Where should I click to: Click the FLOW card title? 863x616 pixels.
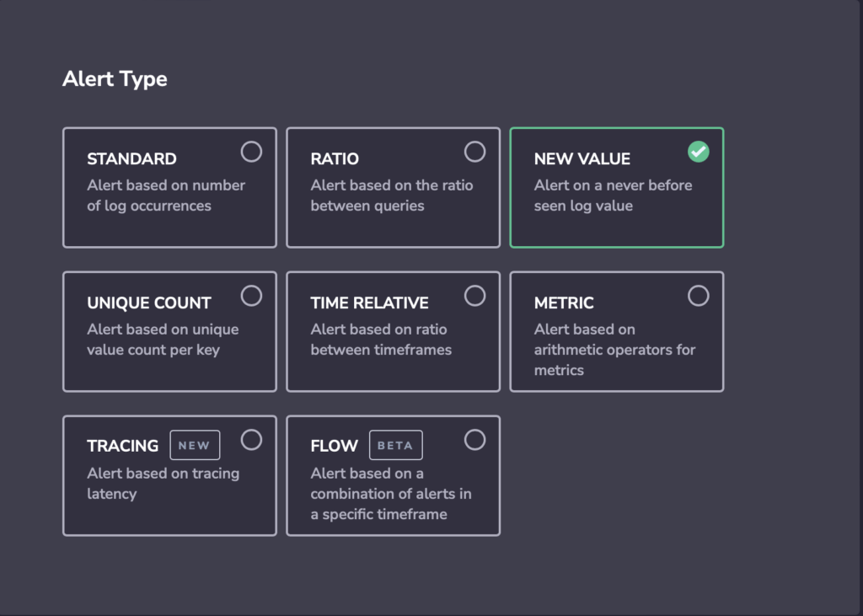pyautogui.click(x=334, y=445)
